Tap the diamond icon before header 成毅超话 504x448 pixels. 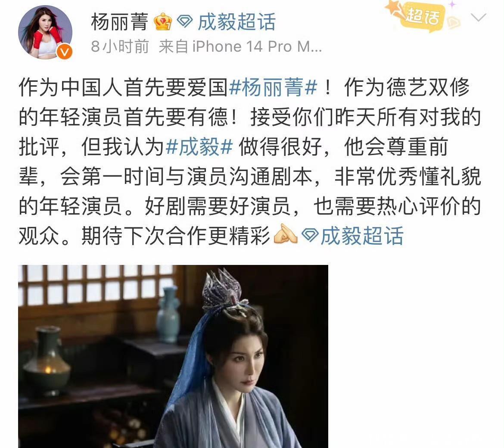185,22
